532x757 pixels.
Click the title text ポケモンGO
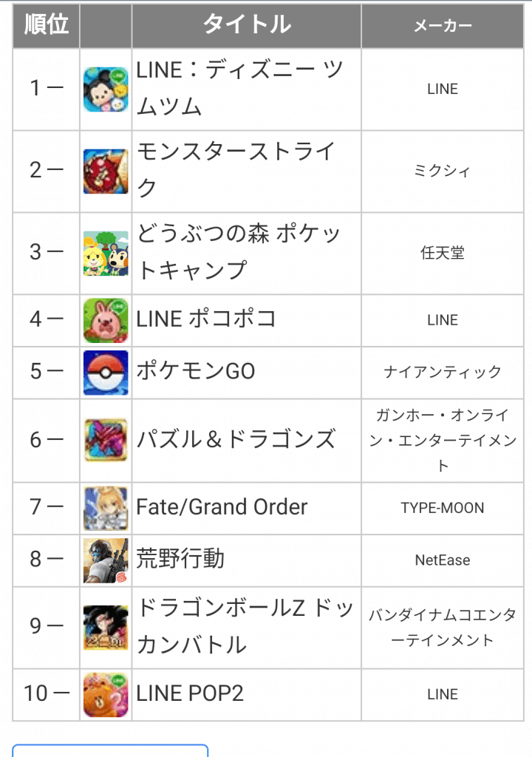[196, 371]
